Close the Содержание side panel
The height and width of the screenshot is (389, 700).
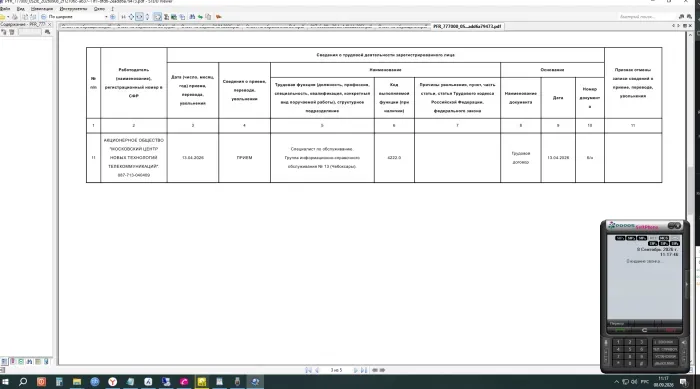[50, 25]
